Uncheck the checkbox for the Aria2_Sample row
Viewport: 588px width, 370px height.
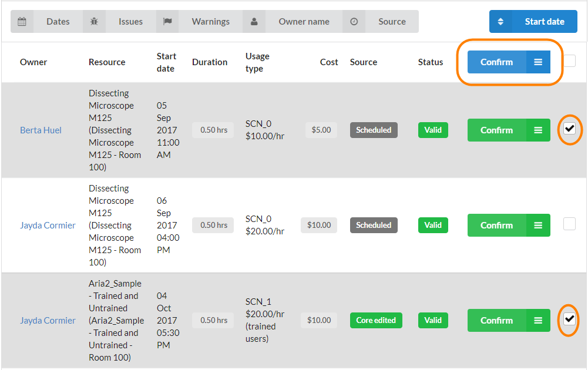569,319
